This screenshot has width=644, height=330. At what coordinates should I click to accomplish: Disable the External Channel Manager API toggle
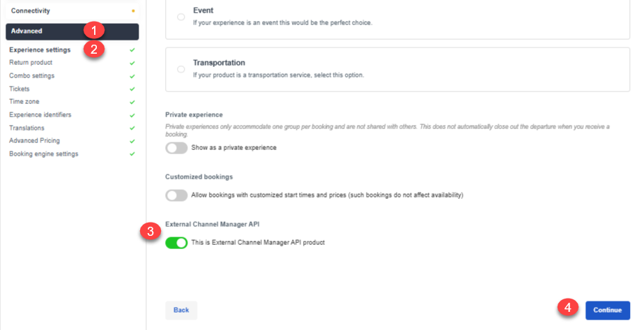coord(176,243)
